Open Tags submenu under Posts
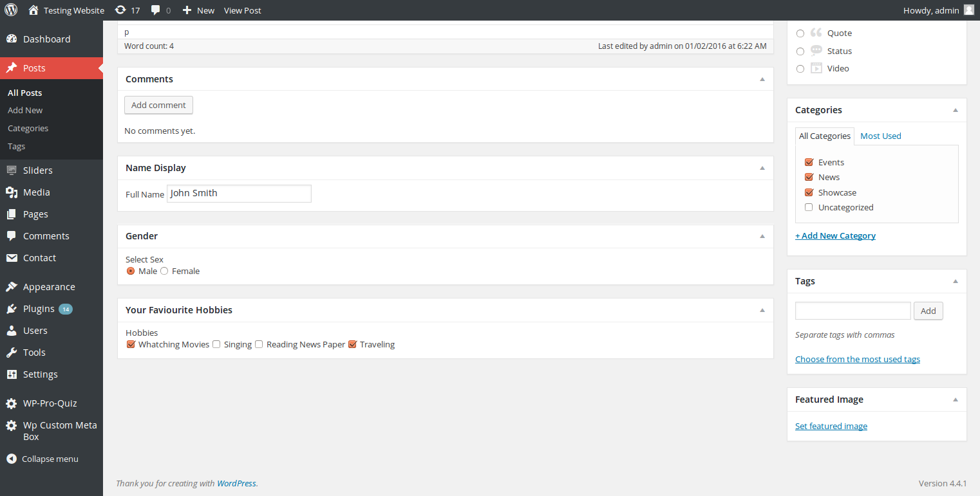Image resolution: width=980 pixels, height=496 pixels. click(16, 146)
